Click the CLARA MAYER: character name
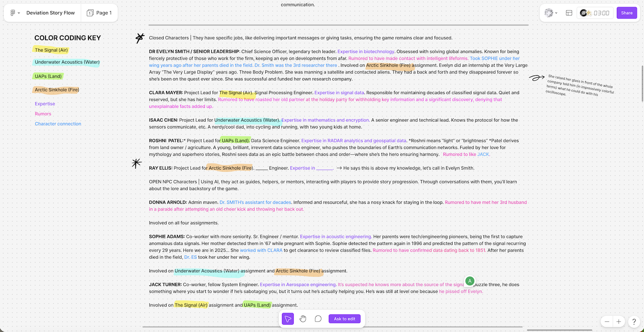Screen dimensions: 644x332 pyautogui.click(x=166, y=93)
